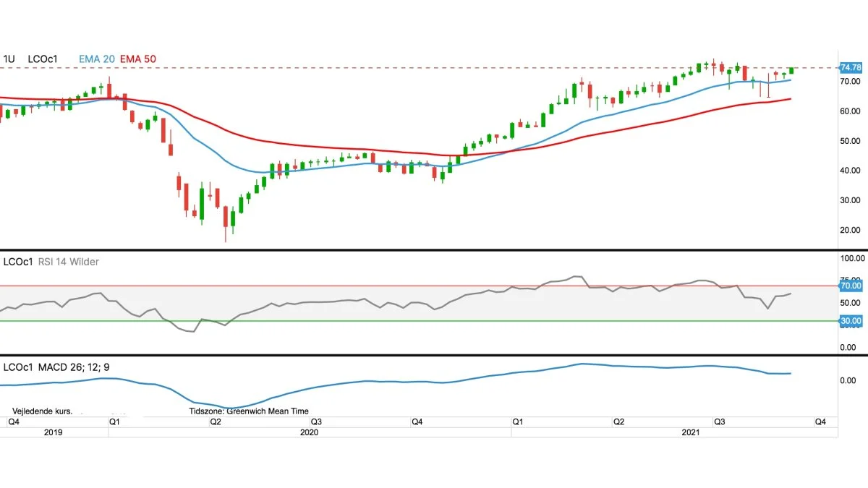Click the Q3 quarter label of 2021
Screen dimensions: 868x488
[720, 421]
